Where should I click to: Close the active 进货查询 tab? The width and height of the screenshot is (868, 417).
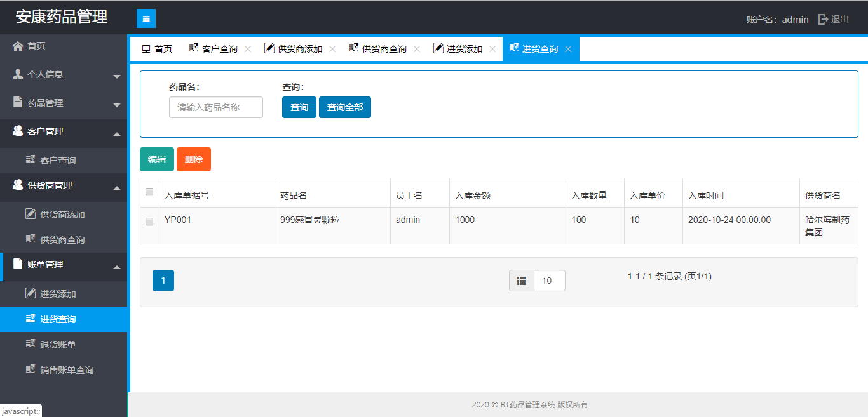568,49
